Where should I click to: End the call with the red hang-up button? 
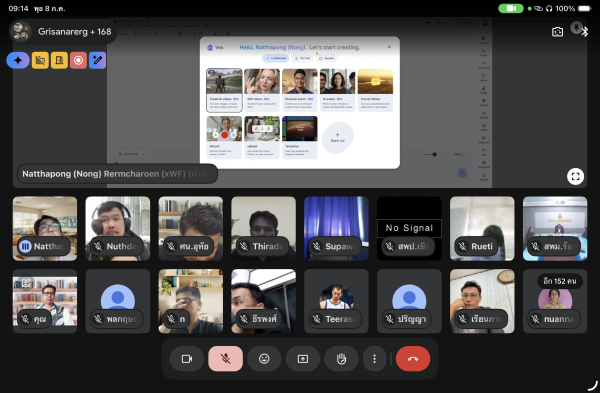click(x=413, y=359)
